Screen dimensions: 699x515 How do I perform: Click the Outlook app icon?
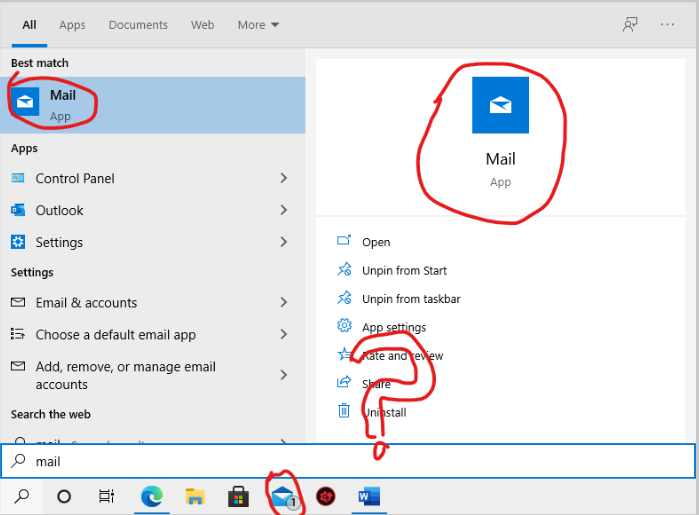[18, 210]
